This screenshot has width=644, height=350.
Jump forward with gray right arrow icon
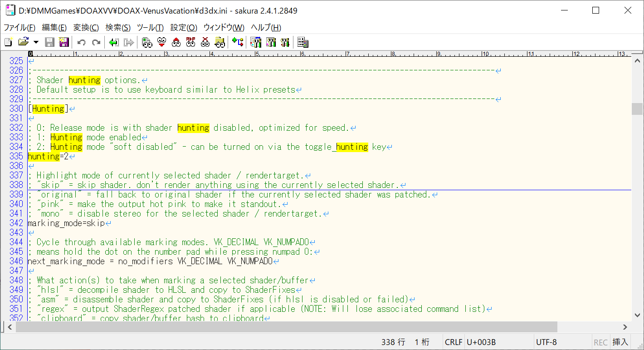pyautogui.click(x=129, y=42)
